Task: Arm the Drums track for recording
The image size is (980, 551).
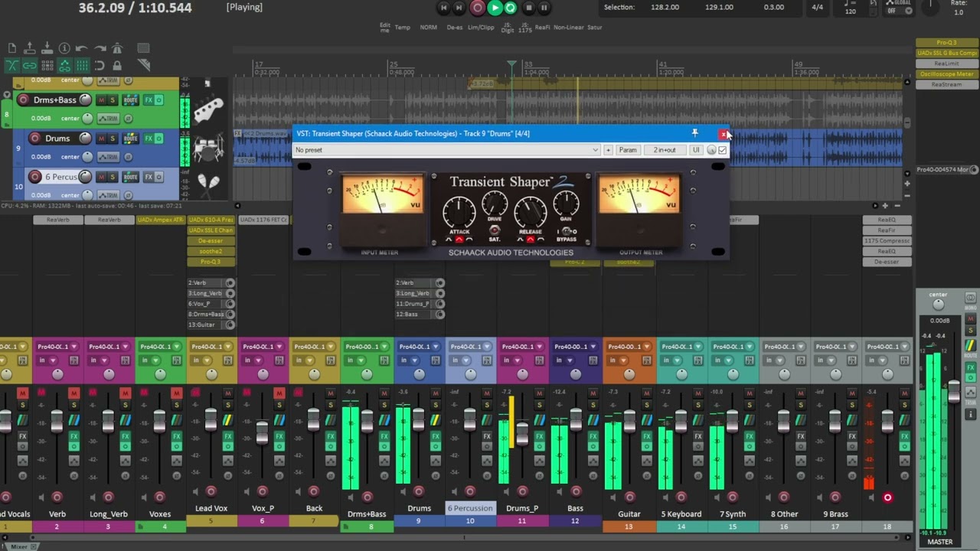Action: [35, 139]
